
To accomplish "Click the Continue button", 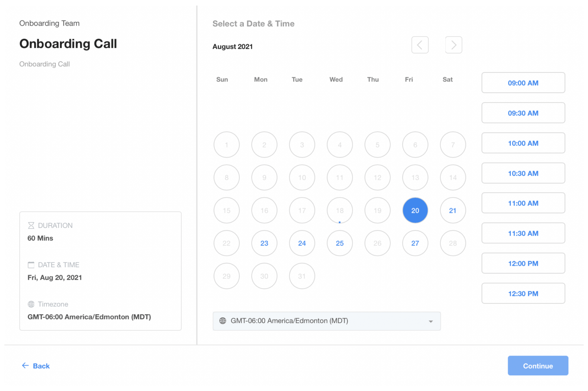I will pyautogui.click(x=538, y=366).
